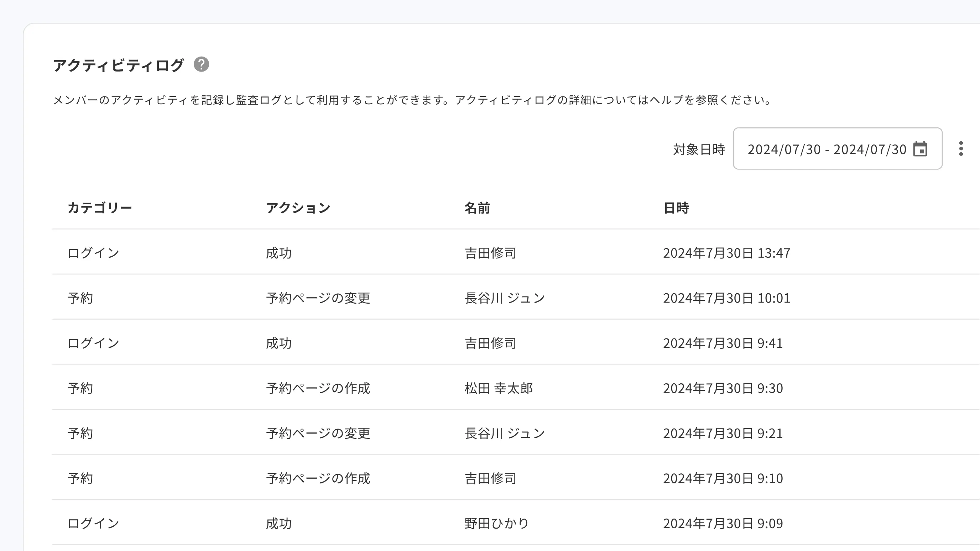Viewport: 980px width, 551px height.
Task: Click the アクション column header
Action: coord(299,207)
